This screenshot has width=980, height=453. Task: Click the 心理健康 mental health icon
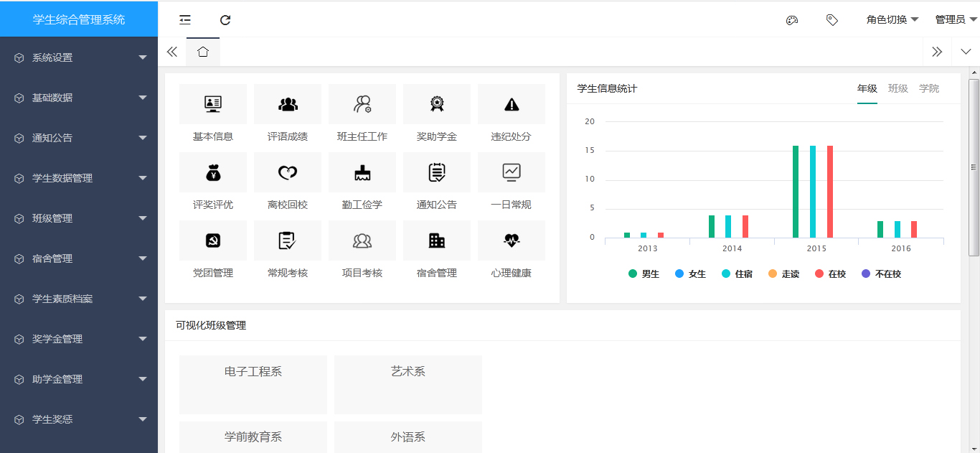tap(511, 240)
